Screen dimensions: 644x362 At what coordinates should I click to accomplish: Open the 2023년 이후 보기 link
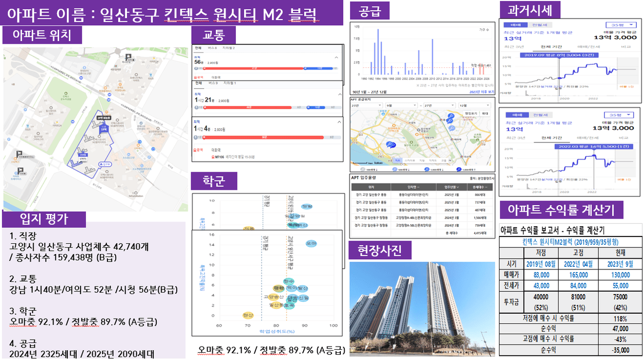tap(483, 92)
